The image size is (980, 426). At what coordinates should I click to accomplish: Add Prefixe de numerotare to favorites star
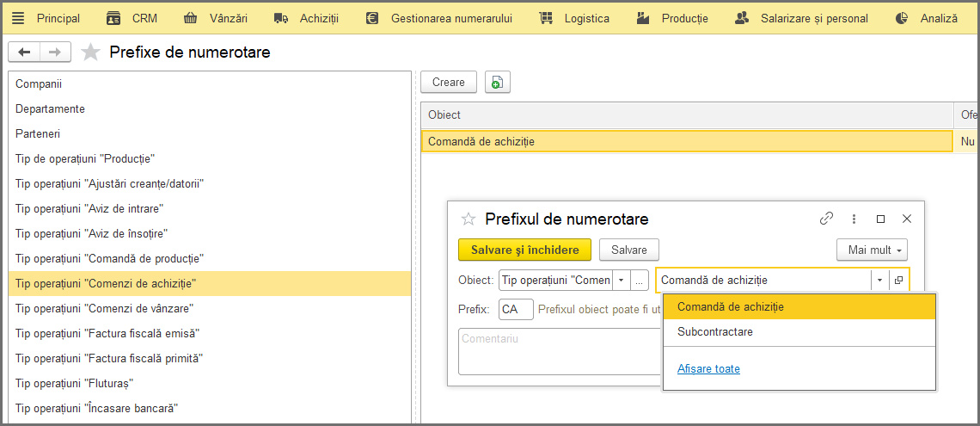91,52
